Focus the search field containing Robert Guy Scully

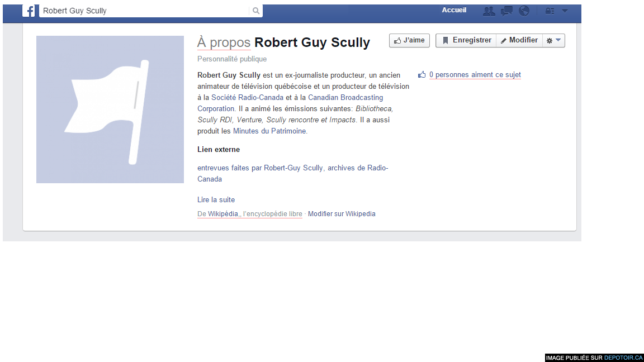point(144,11)
